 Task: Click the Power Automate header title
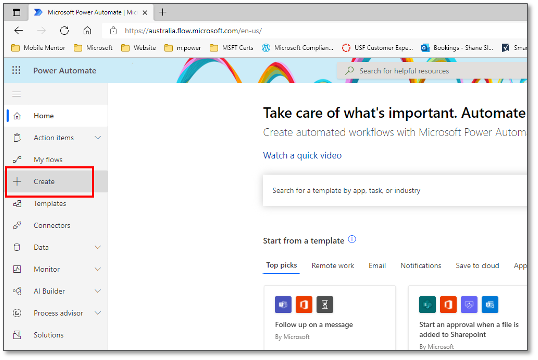point(65,70)
